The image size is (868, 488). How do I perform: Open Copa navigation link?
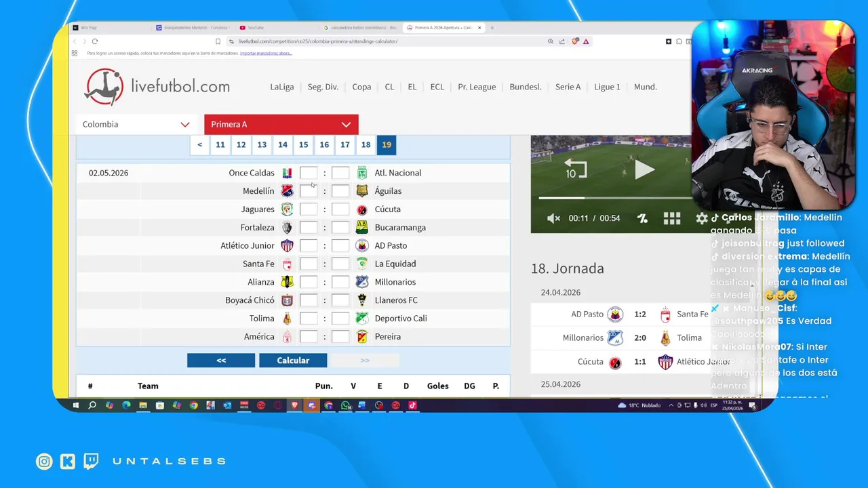point(361,87)
